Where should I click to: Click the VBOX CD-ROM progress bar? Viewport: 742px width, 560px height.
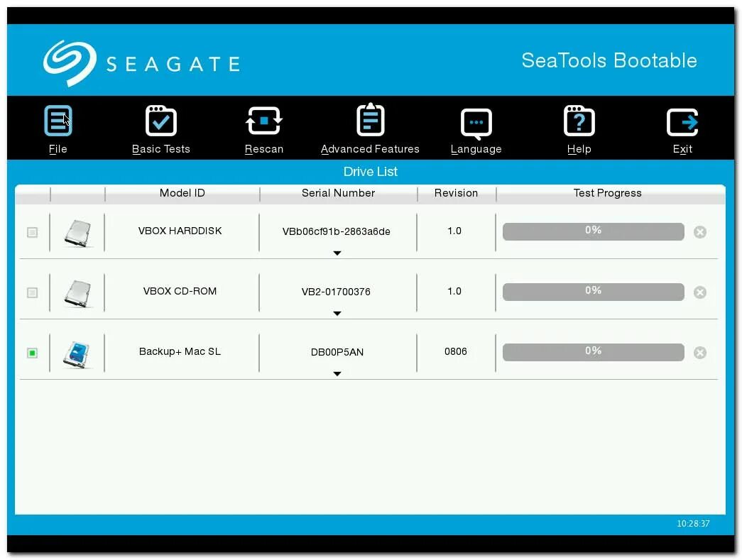[x=594, y=292]
